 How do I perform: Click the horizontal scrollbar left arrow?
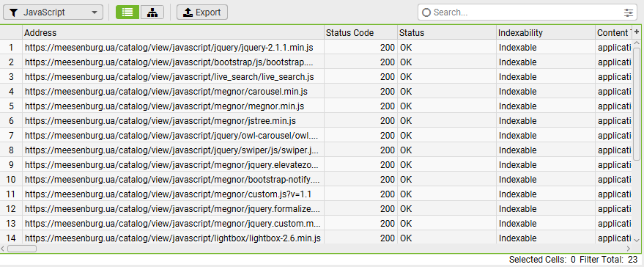coord(3,249)
